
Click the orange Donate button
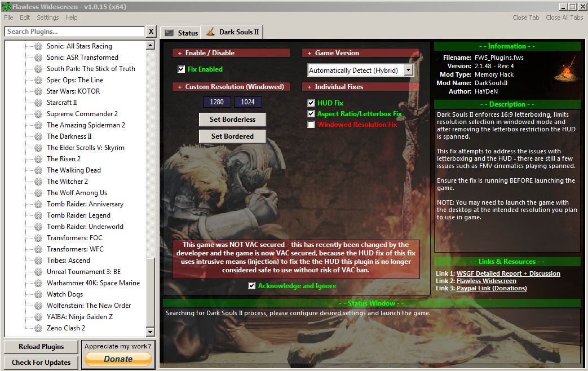point(118,359)
